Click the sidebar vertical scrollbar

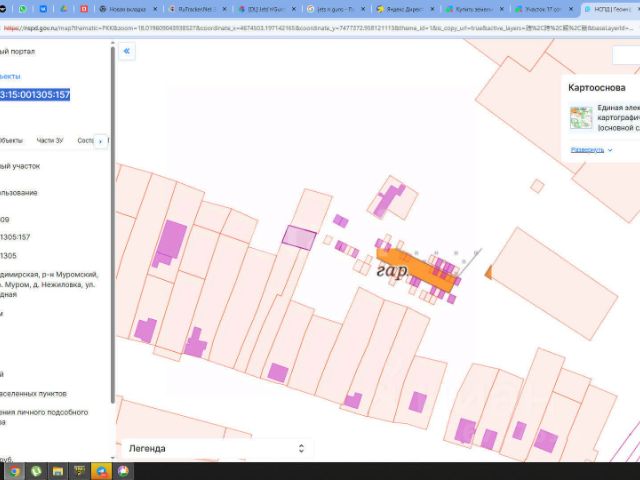113,224
